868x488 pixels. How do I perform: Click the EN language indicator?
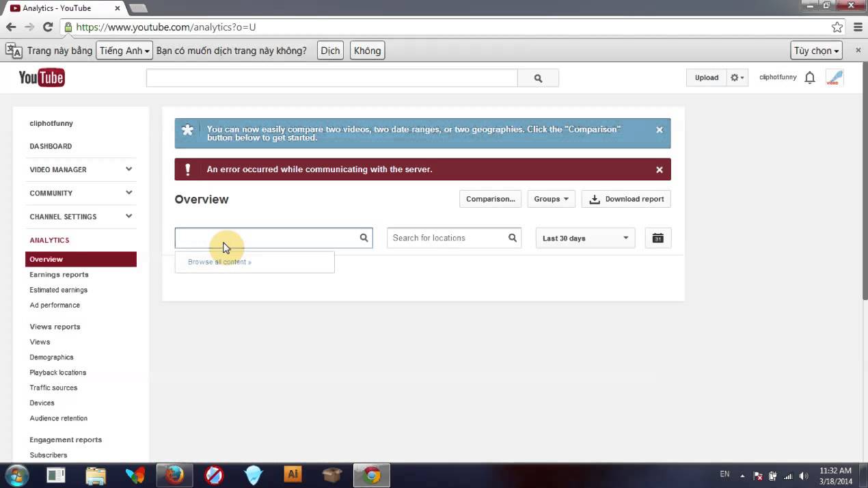[x=724, y=474]
